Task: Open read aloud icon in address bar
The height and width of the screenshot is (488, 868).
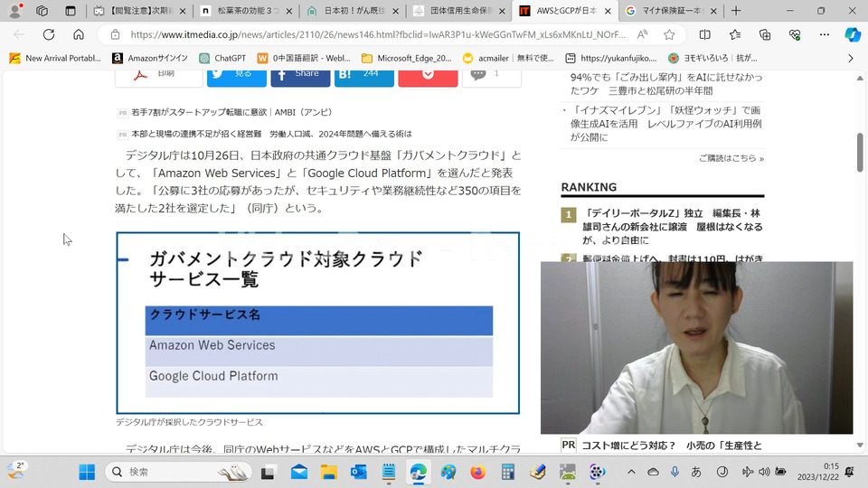Action: pos(642,34)
